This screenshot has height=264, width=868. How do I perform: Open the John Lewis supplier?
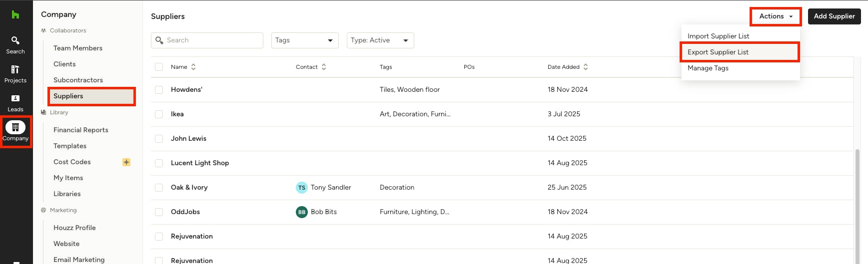pyautogui.click(x=188, y=139)
